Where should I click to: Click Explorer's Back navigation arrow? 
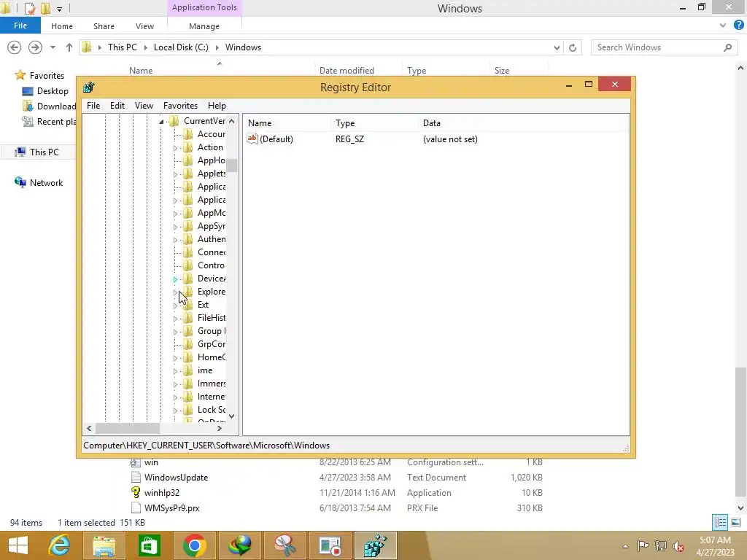15,47
